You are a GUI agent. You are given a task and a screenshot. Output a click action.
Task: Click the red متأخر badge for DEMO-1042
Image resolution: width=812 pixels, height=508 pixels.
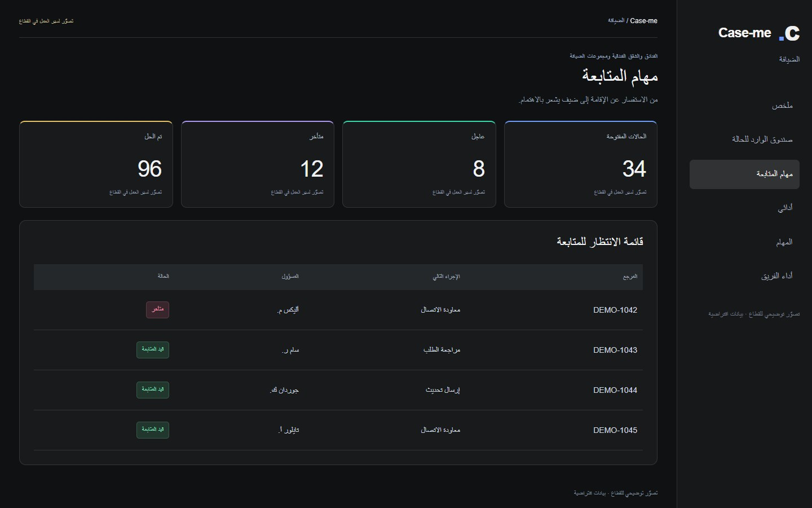coord(157,310)
